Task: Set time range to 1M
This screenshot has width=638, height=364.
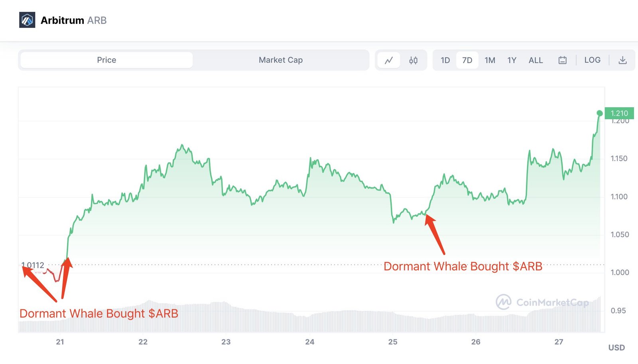Action: click(490, 60)
